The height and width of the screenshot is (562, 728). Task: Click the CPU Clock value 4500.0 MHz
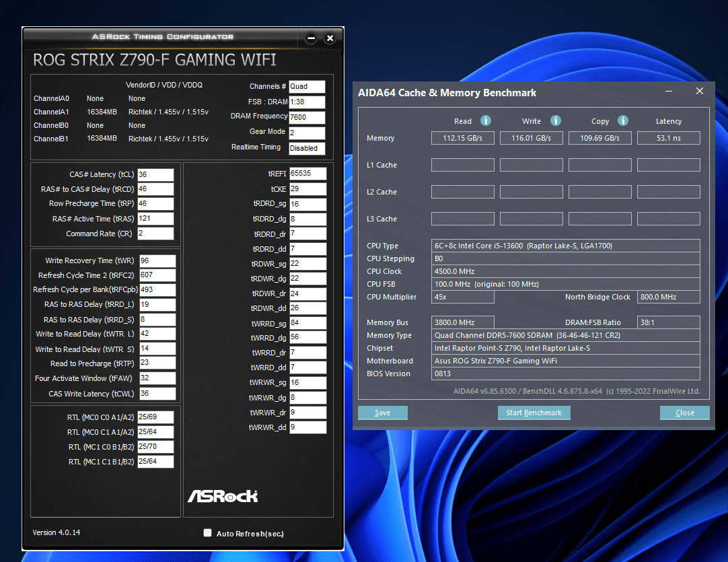click(565, 271)
